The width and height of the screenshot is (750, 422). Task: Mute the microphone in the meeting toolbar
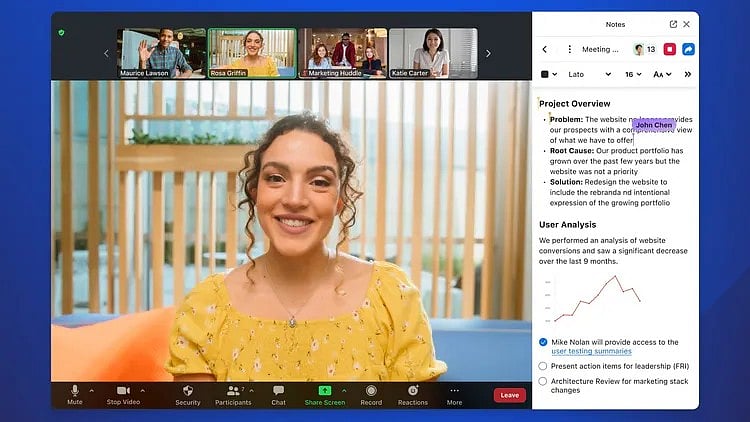[x=74, y=391]
